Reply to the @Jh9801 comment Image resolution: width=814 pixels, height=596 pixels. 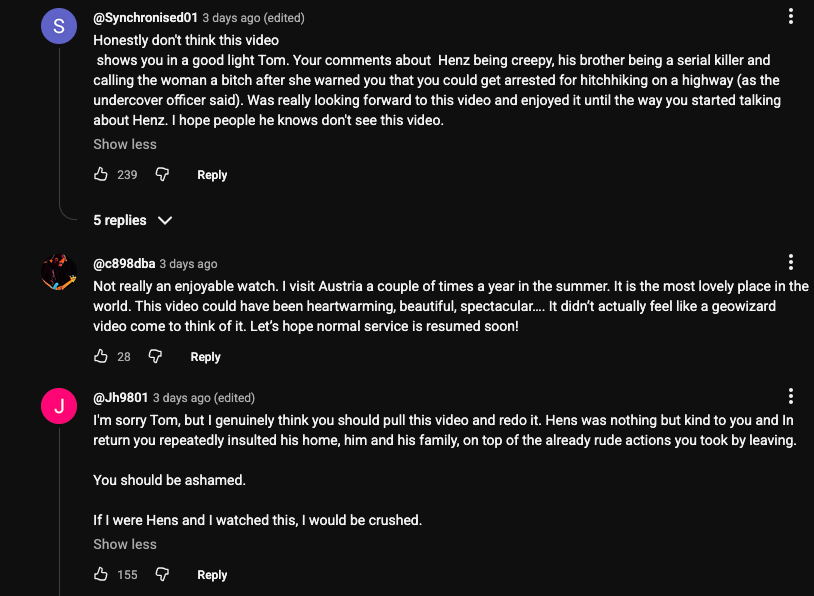(212, 575)
